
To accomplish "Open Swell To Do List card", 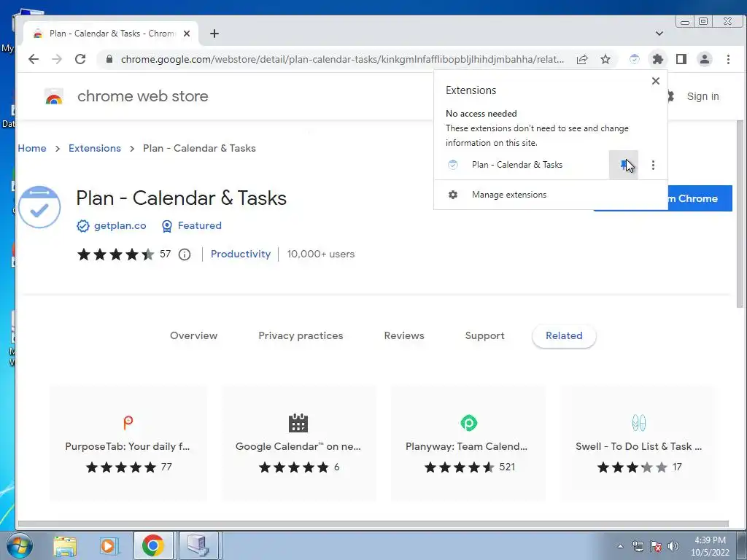I will click(638, 443).
